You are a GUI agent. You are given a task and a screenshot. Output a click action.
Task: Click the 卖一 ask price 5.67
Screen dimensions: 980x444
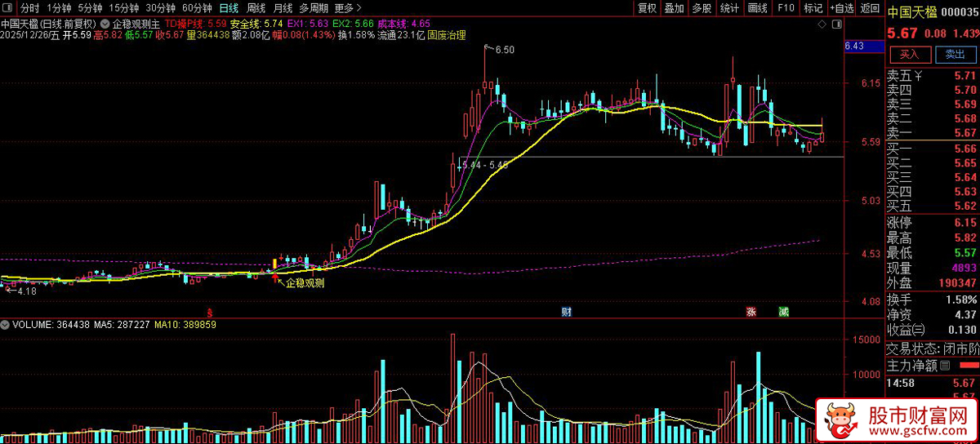click(x=964, y=132)
